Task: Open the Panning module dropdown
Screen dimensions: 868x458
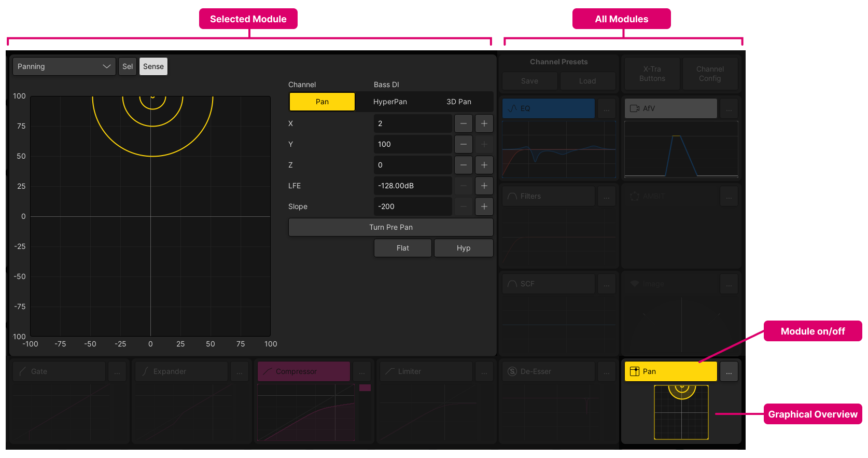Action: (x=64, y=66)
